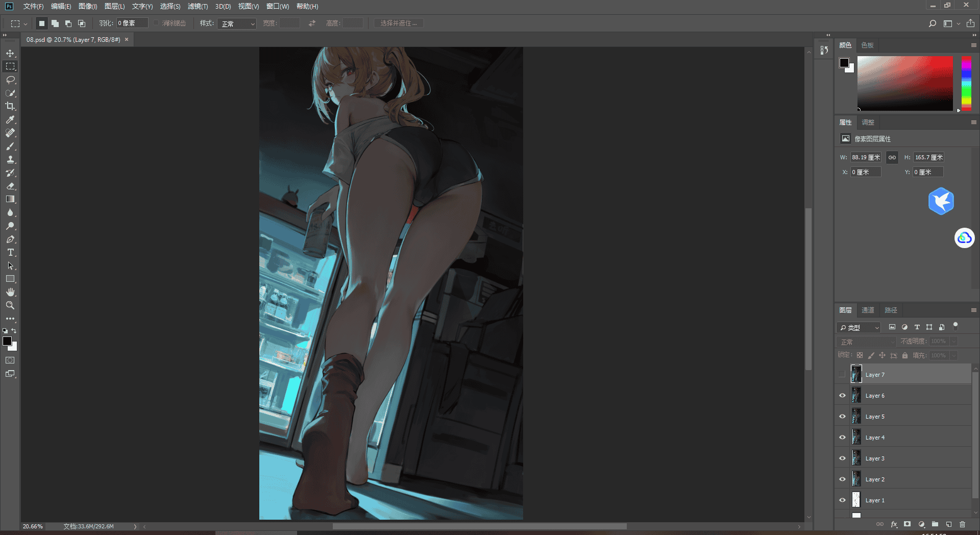Select the Clone Stamp tool
980x535 pixels.
pyautogui.click(x=10, y=159)
